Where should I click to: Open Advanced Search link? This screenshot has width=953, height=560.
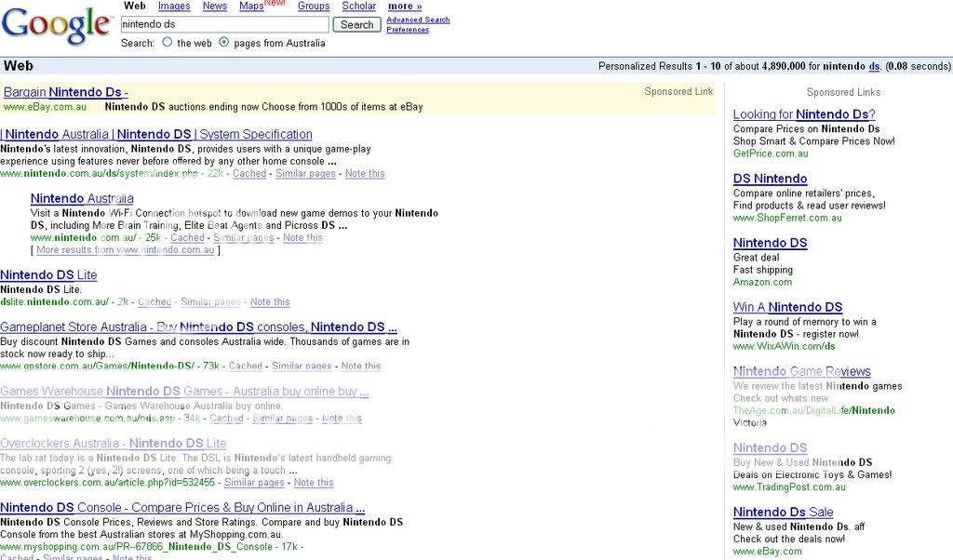[418, 20]
